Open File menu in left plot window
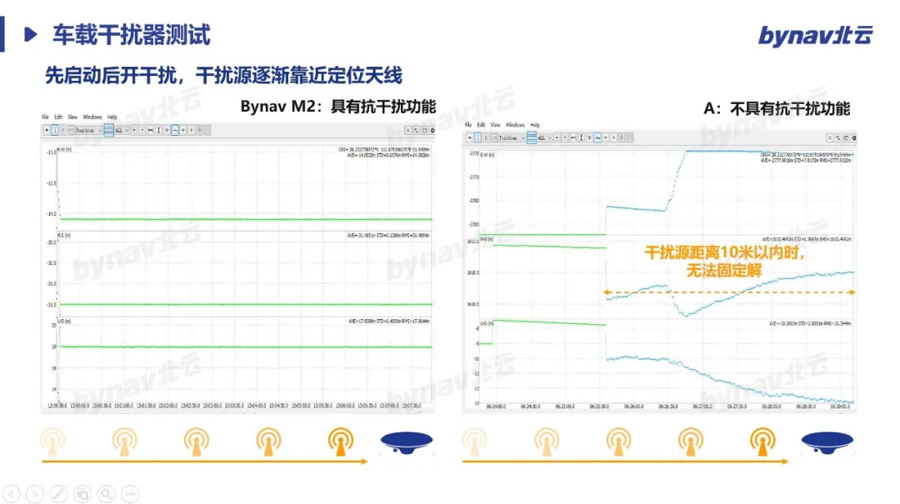The image size is (900, 504). pos(45,117)
